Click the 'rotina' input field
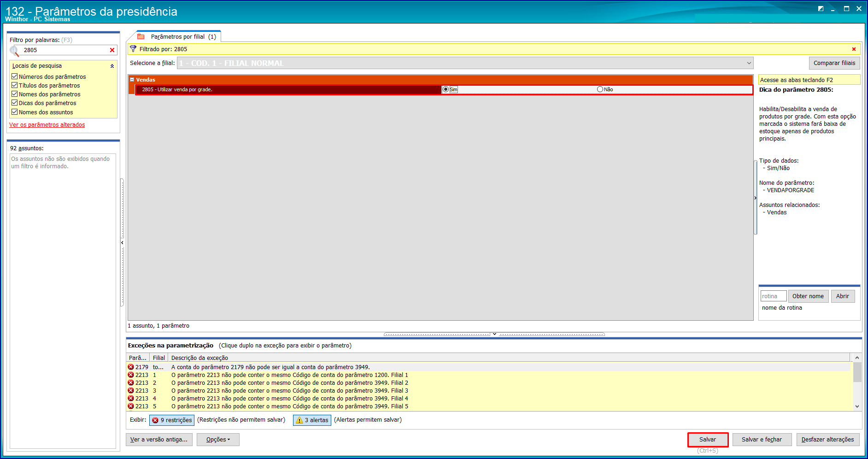The height and width of the screenshot is (459, 868). pos(773,296)
